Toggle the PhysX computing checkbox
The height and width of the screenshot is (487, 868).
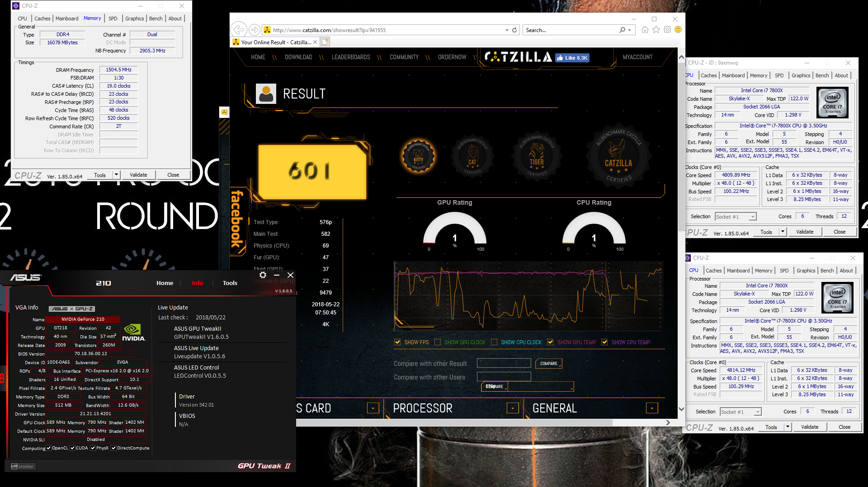93,448
